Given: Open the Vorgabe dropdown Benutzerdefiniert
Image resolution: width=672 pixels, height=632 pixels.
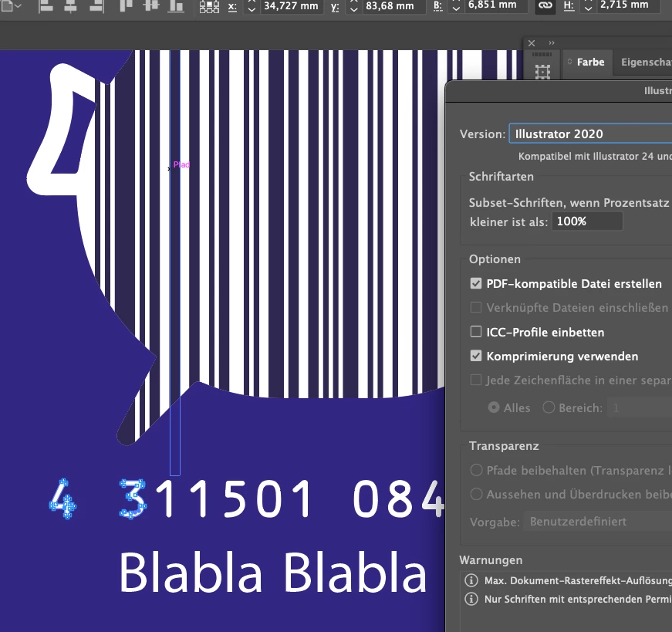Looking at the screenshot, I should coord(598,522).
